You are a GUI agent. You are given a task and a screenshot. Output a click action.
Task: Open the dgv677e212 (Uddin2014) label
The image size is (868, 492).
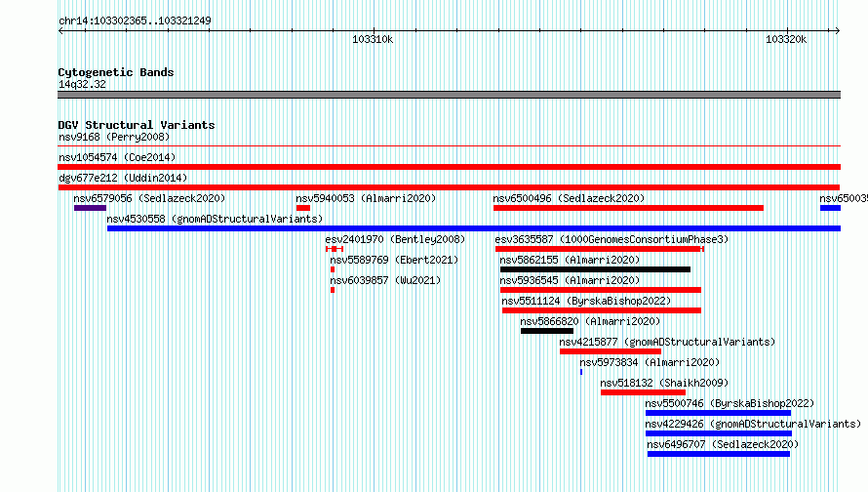tap(123, 178)
